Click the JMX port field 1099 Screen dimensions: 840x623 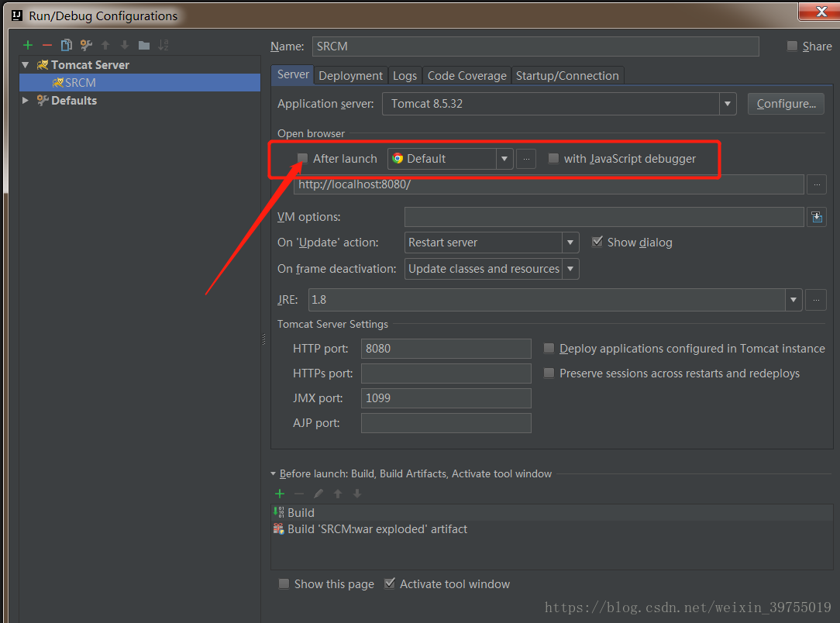pyautogui.click(x=446, y=398)
